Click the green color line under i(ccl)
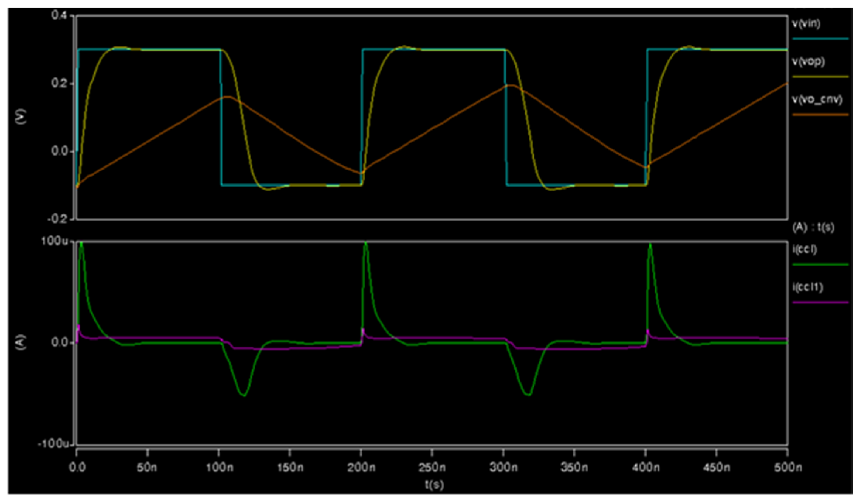863x504 pixels. pyautogui.click(x=820, y=264)
